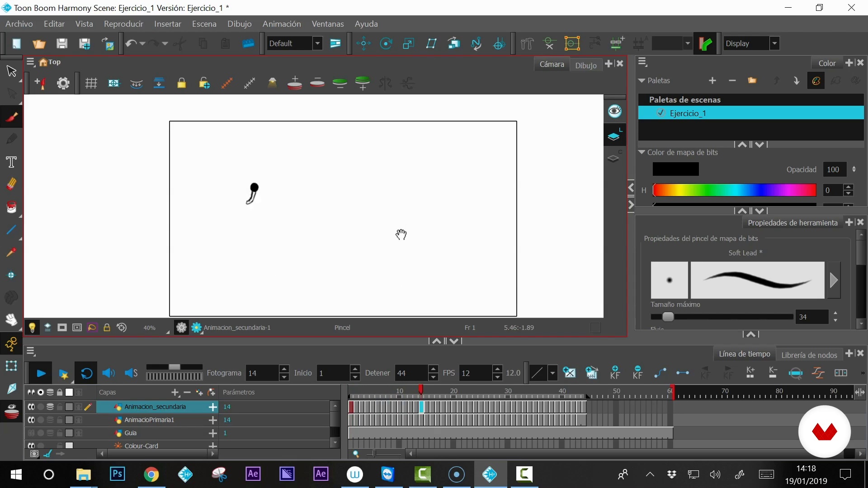This screenshot has height=488, width=868.
Task: Select the Ejercicio_1 palette row
Action: 751,113
